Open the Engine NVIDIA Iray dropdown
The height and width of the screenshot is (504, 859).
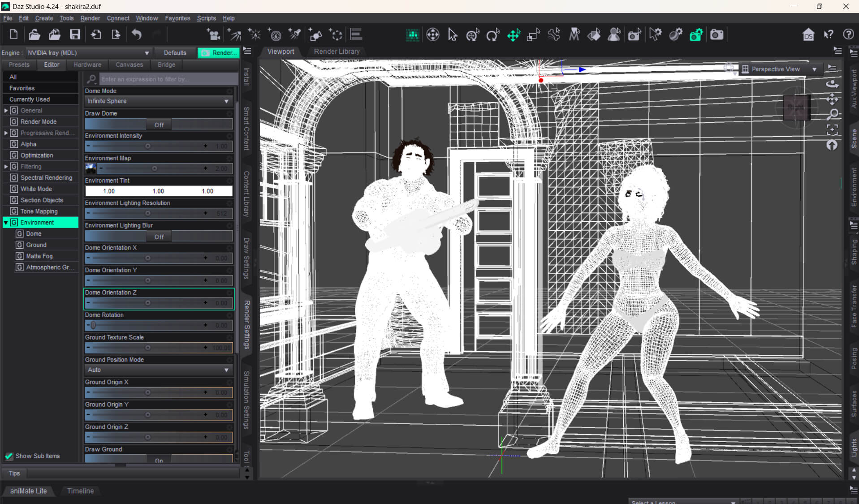click(x=89, y=53)
